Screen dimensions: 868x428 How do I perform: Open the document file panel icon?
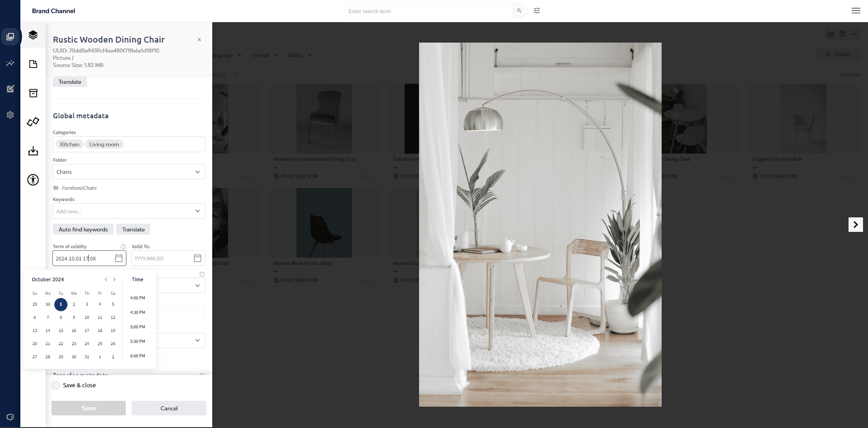[33, 64]
